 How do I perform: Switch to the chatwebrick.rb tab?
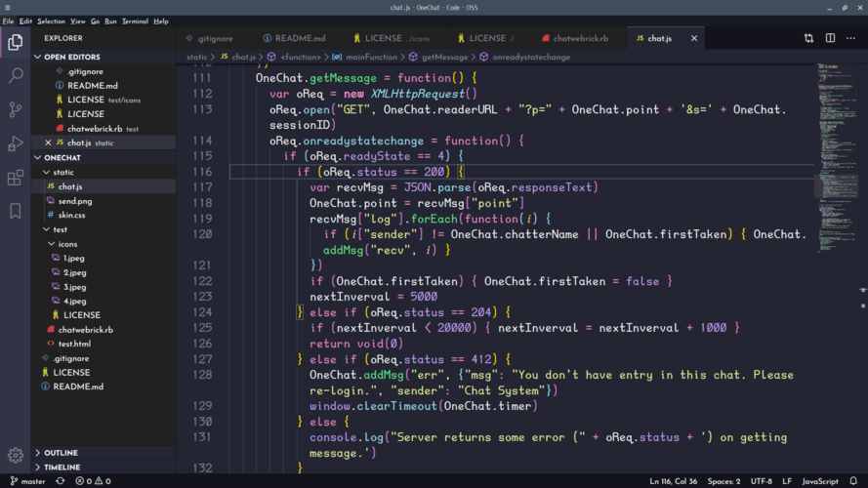[x=581, y=38]
